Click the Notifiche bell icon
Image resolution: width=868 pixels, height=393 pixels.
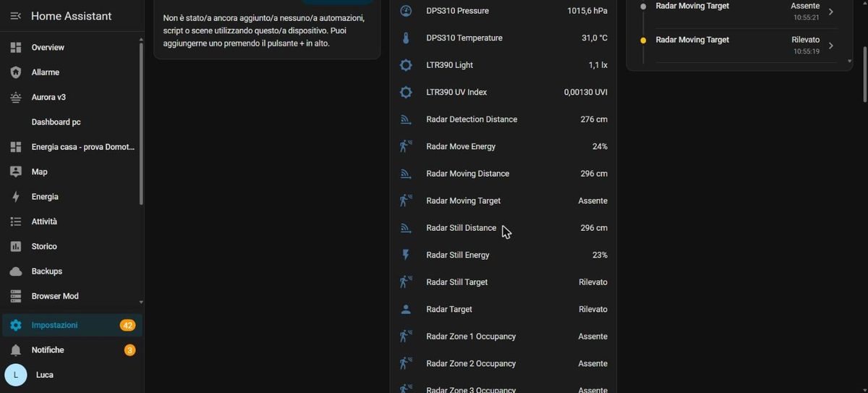[x=16, y=350]
